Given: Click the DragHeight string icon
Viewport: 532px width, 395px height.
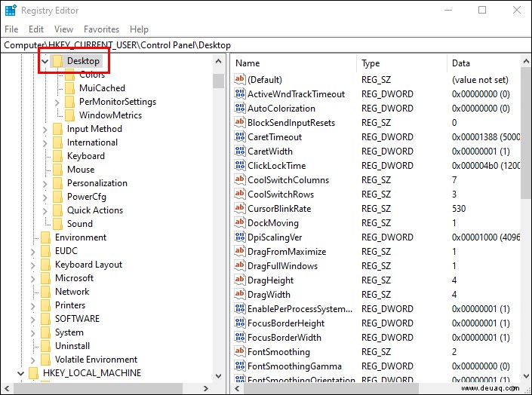Looking at the screenshot, I should pyautogui.click(x=239, y=280).
